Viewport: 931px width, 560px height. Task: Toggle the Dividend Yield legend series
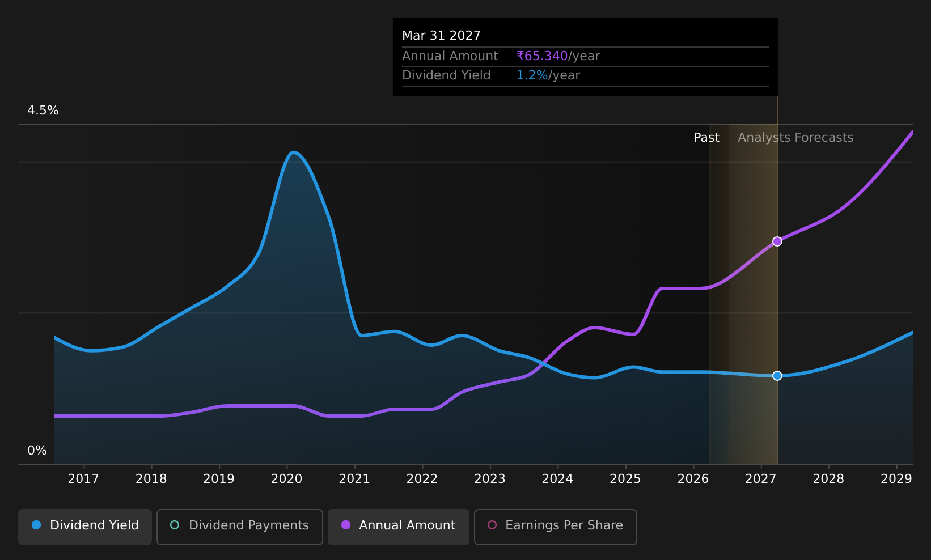[85, 527]
